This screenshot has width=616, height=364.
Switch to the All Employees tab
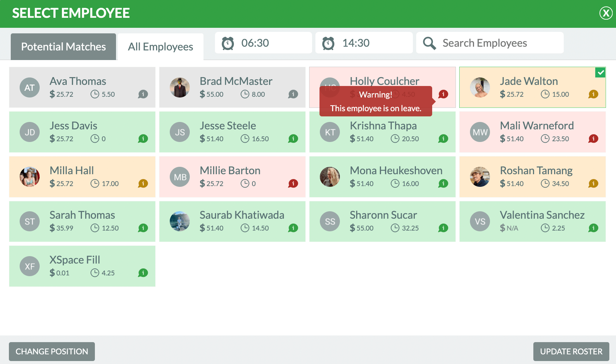[x=160, y=46]
